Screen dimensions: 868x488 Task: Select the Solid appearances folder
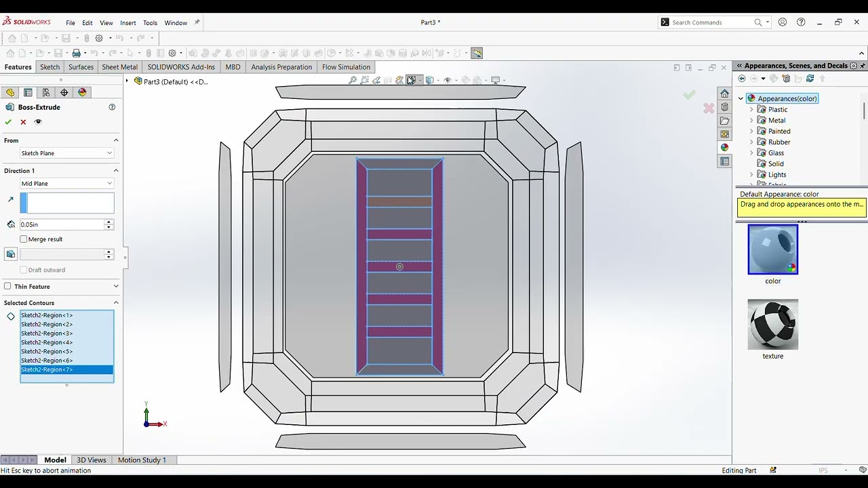[770, 163]
